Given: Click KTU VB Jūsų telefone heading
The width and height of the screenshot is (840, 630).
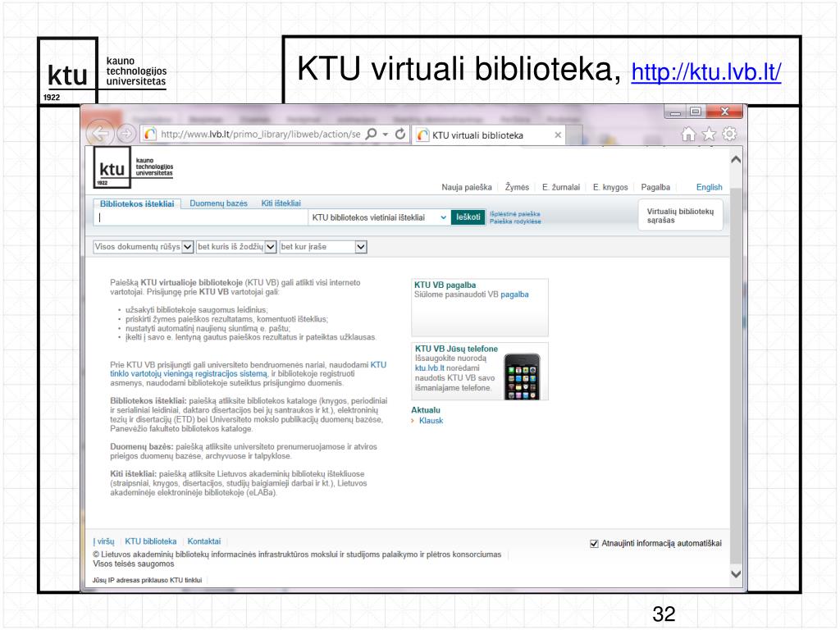Looking at the screenshot, I should [x=456, y=349].
